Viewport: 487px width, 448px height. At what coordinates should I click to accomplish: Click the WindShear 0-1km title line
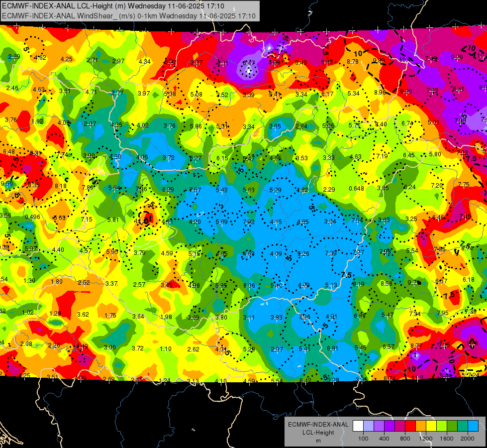(x=128, y=16)
